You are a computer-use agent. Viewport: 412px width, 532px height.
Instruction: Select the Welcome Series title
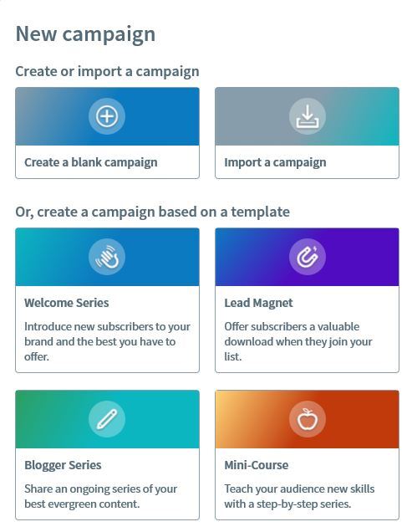(x=67, y=303)
